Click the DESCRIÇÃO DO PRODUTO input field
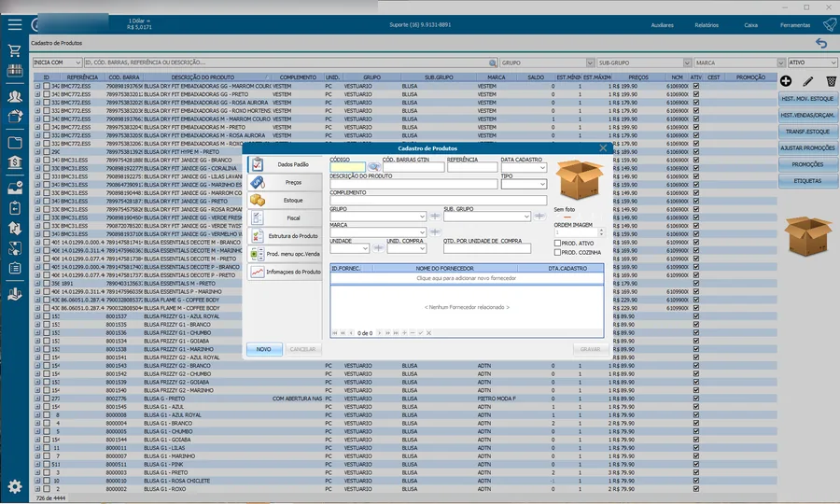Viewport: 840px width, 504px height. coord(413,184)
